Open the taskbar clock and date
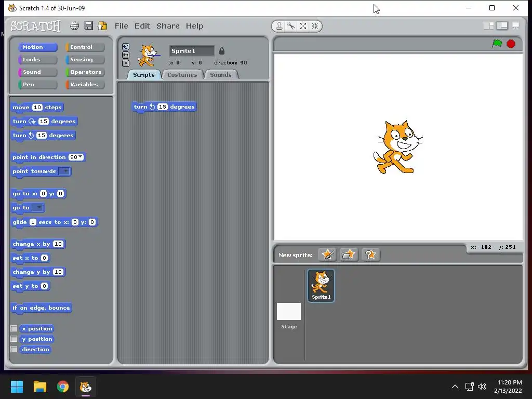 (508, 387)
